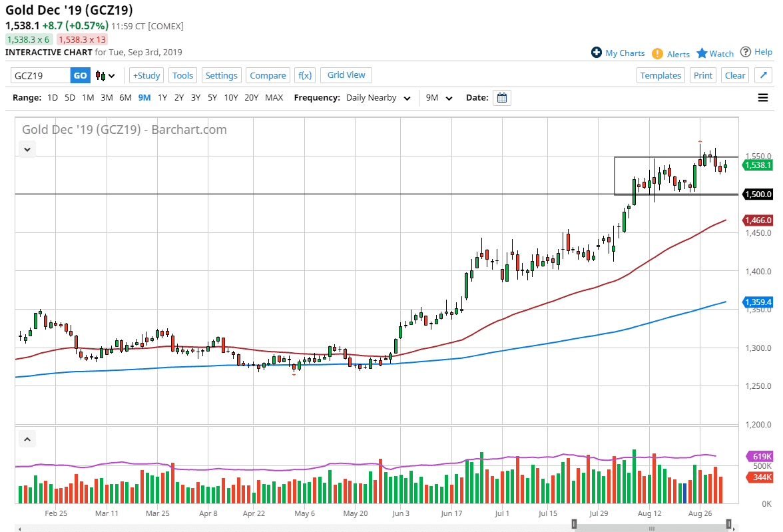The image size is (783, 532).
Task: Click the Grid View button
Action: pyautogui.click(x=346, y=75)
